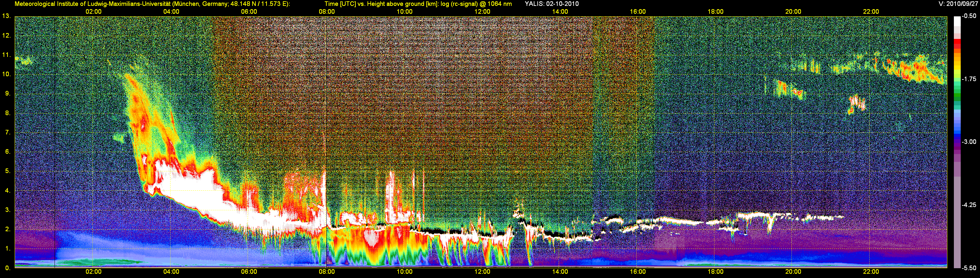
Task: Click the 9. km height axis label
Action: 7,94
